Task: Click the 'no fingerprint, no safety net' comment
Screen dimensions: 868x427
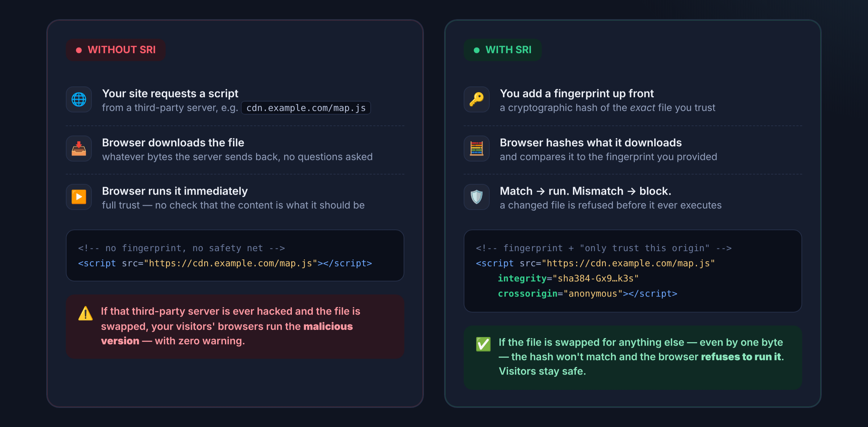Action: 182,248
